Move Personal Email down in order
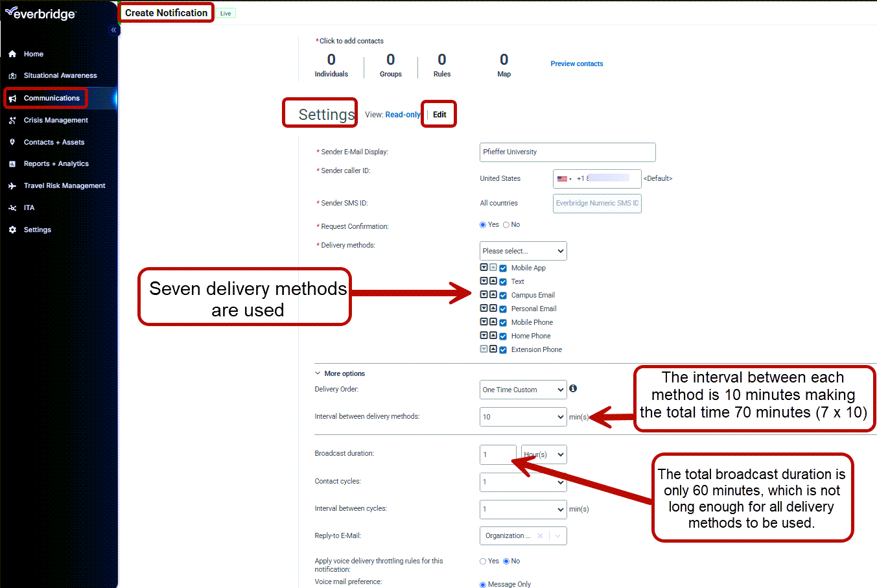Image resolution: width=877 pixels, height=588 pixels. pyautogui.click(x=484, y=308)
